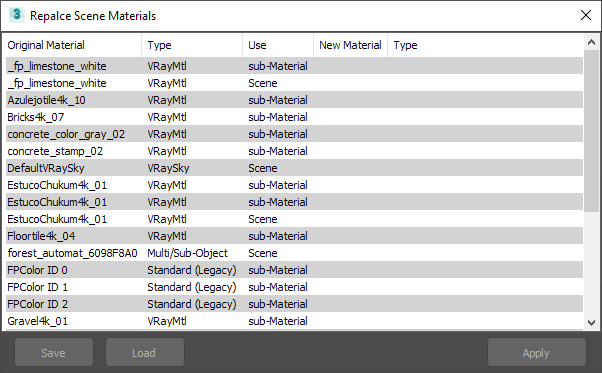Image resolution: width=602 pixels, height=373 pixels.
Task: Click the scroll down arrow in materials list
Action: click(x=591, y=323)
